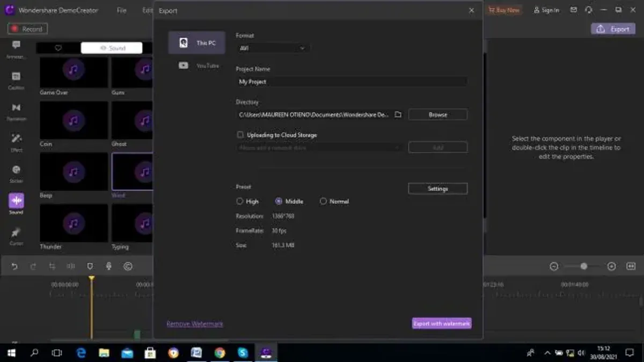Image resolution: width=644 pixels, height=362 pixels.
Task: Select the Game Over sound thumbnail
Action: [74, 72]
